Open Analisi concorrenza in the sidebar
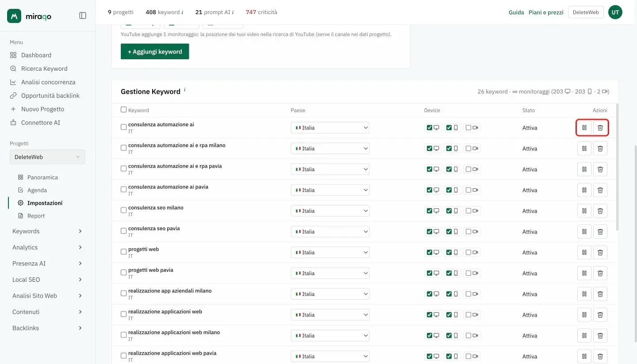The image size is (637, 364). pyautogui.click(x=43, y=82)
